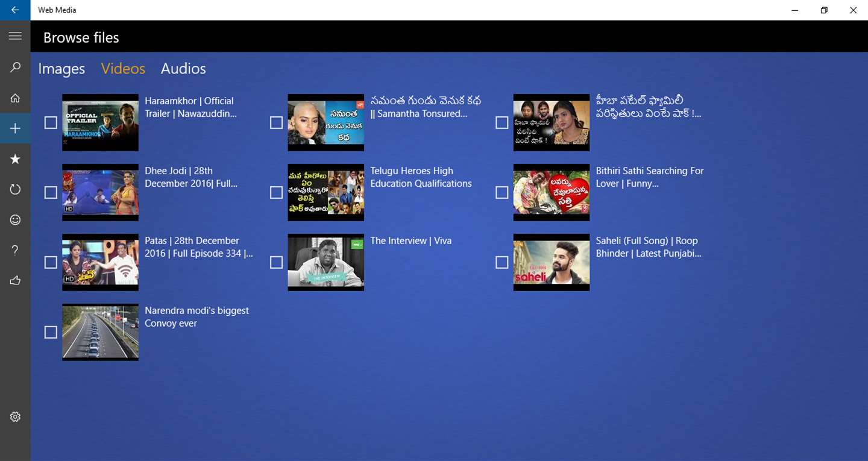Switch to the Images tab
Screen dimensions: 868x461
[x=61, y=69]
